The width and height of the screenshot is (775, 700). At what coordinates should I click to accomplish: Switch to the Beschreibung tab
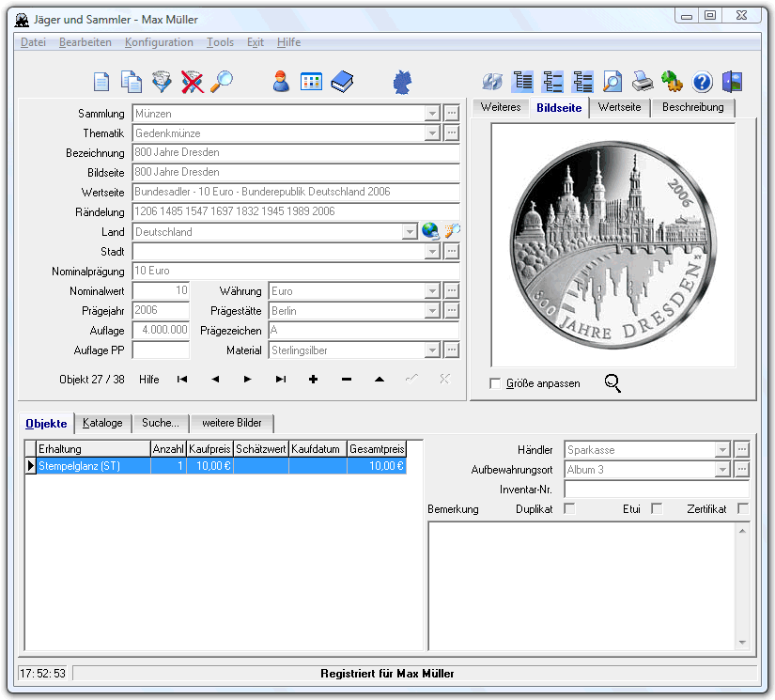[693, 107]
